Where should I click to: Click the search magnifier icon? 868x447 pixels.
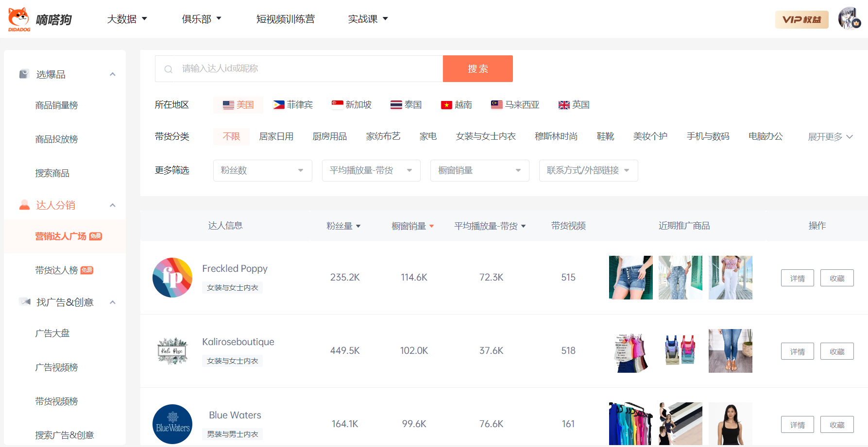169,69
